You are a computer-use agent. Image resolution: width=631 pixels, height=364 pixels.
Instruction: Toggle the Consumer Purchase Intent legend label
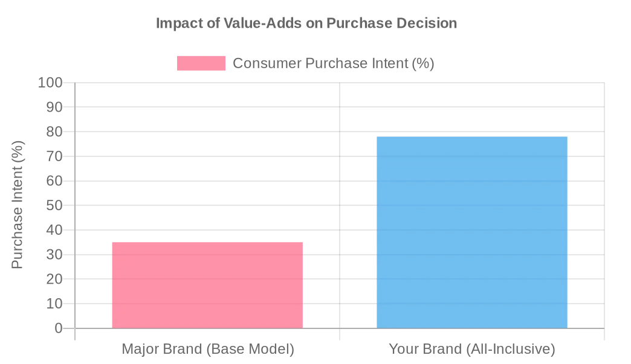(333, 63)
